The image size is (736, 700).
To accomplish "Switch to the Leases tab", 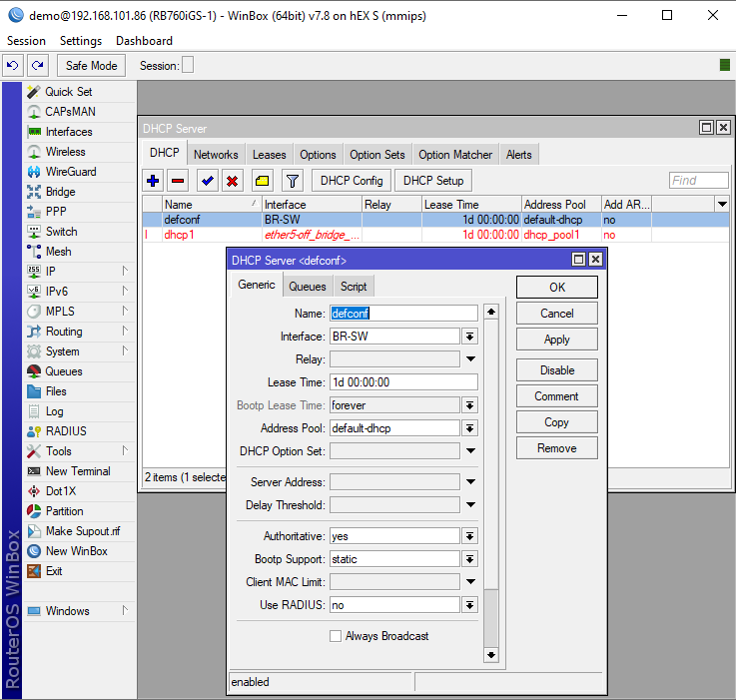I will [269, 155].
